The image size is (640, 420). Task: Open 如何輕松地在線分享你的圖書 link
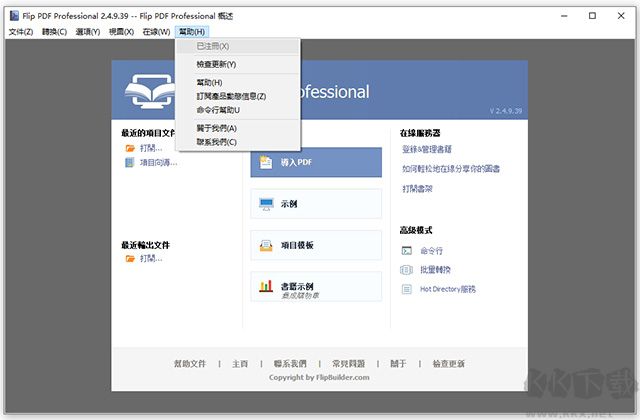[x=451, y=169]
